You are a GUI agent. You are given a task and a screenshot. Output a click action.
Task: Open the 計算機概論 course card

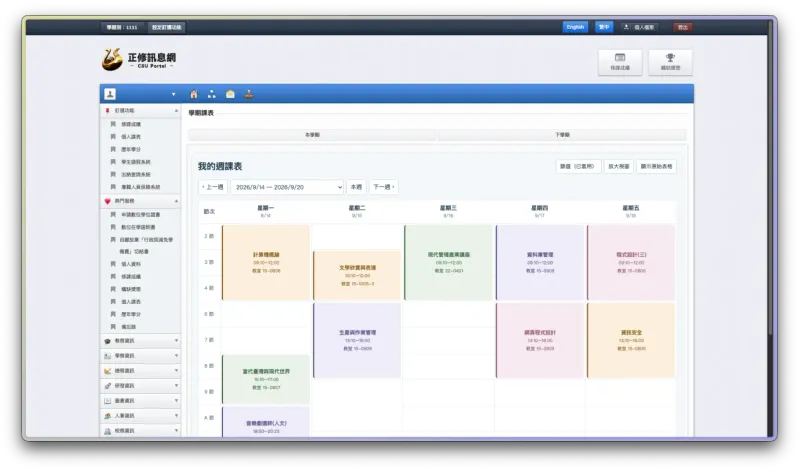[x=266, y=262]
